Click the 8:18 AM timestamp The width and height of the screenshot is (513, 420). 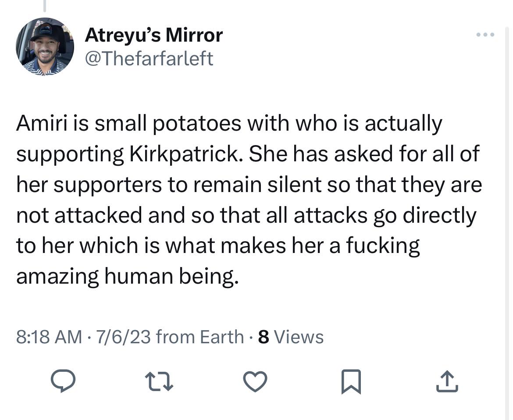49,337
